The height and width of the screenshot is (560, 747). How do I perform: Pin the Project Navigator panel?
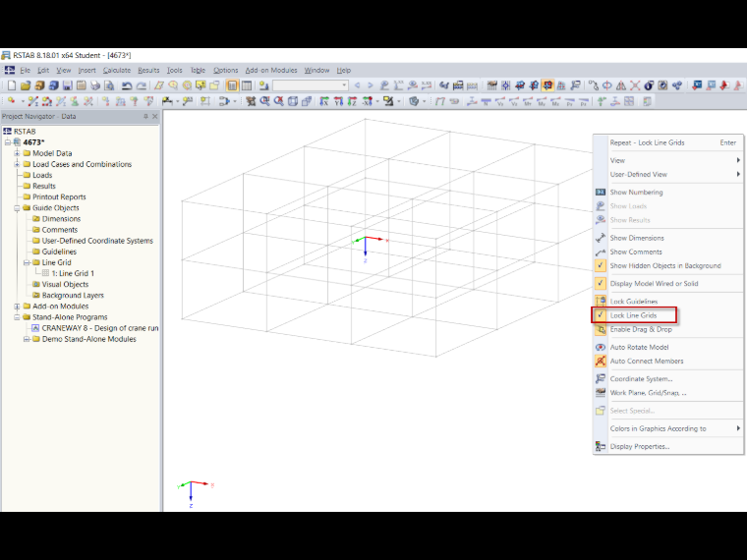(x=145, y=116)
